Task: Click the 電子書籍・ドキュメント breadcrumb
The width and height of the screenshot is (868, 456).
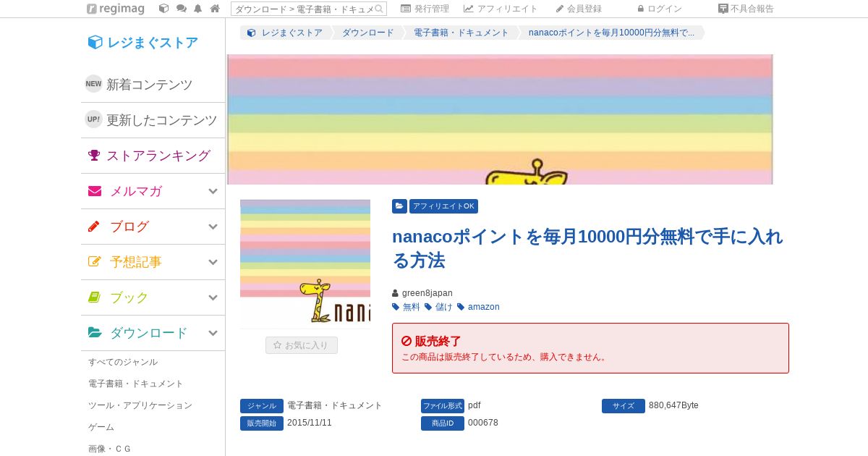Action: 461,33
